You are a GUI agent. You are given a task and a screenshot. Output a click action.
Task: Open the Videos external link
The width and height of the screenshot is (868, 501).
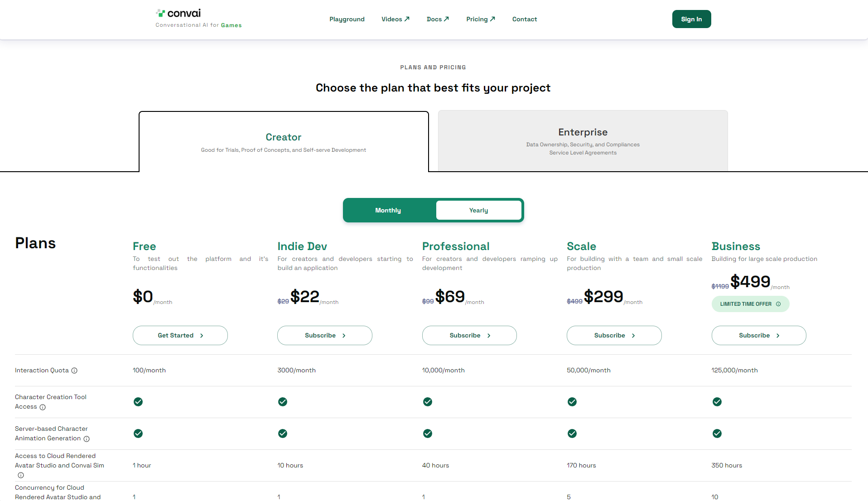click(x=395, y=19)
